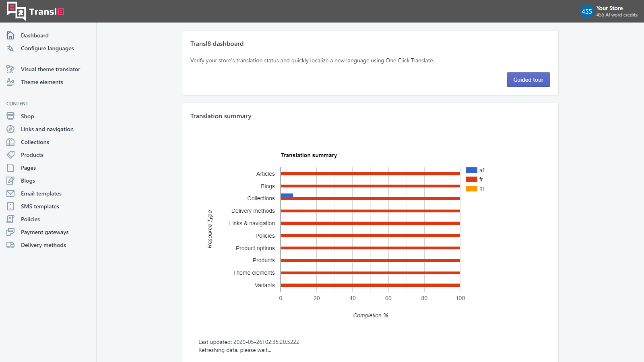Click the Email templates envelope icon

[x=10, y=193]
